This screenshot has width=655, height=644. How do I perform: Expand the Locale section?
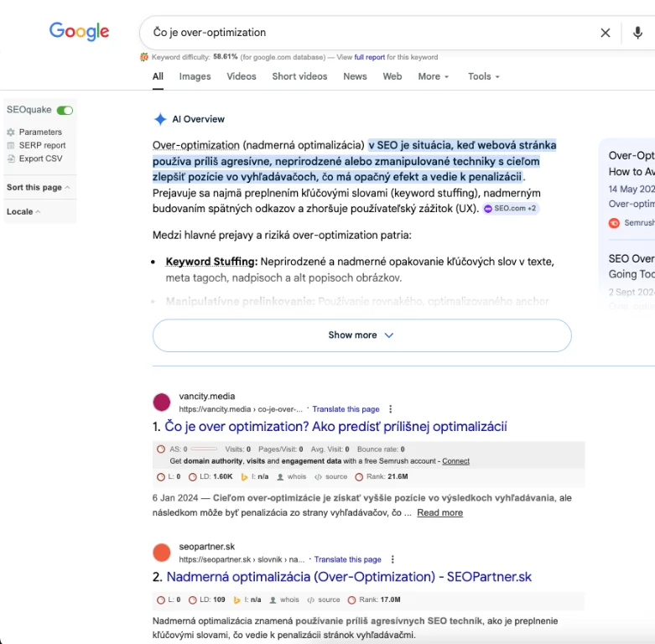(x=23, y=212)
